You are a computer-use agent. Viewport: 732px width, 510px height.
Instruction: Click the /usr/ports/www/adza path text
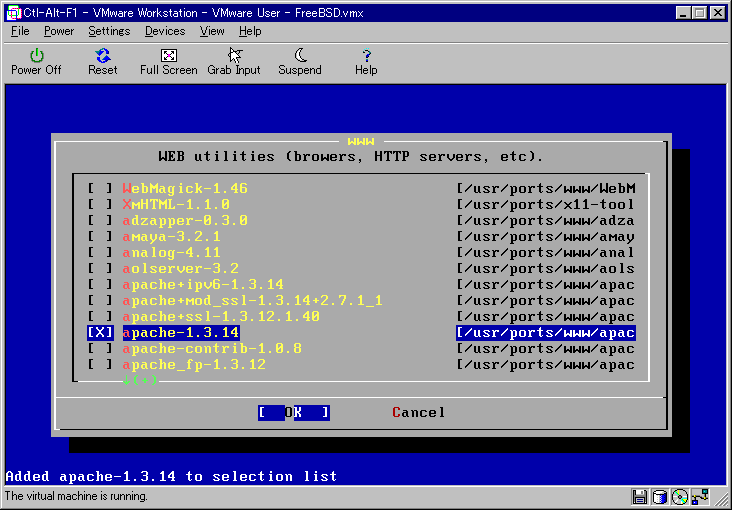point(546,220)
